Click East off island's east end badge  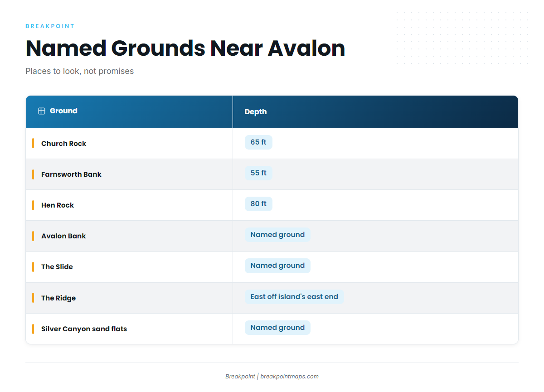pos(294,297)
